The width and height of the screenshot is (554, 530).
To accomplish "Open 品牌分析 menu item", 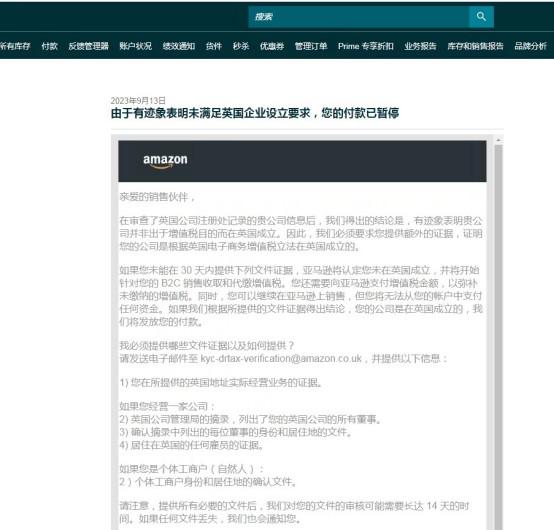I will tap(530, 46).
